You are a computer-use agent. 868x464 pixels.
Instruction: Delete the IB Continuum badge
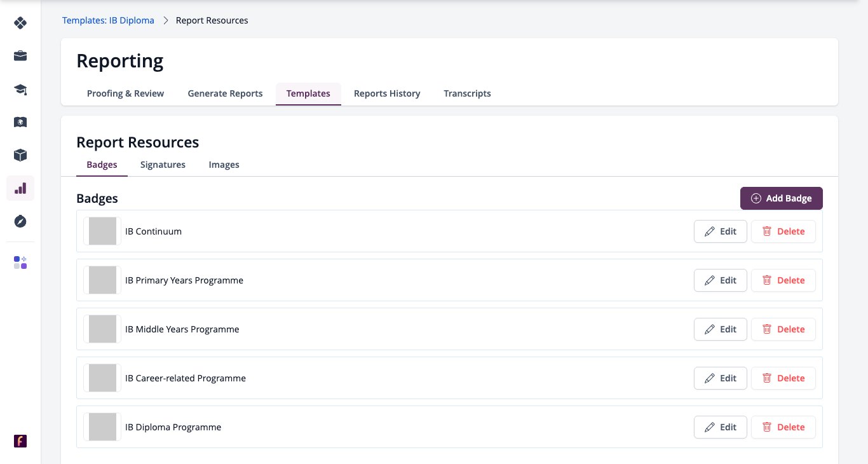click(783, 231)
